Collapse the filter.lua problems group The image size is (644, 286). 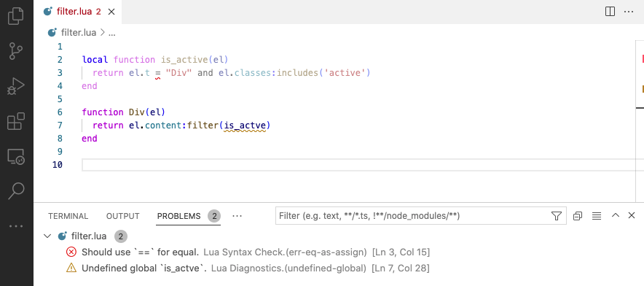(x=47, y=236)
